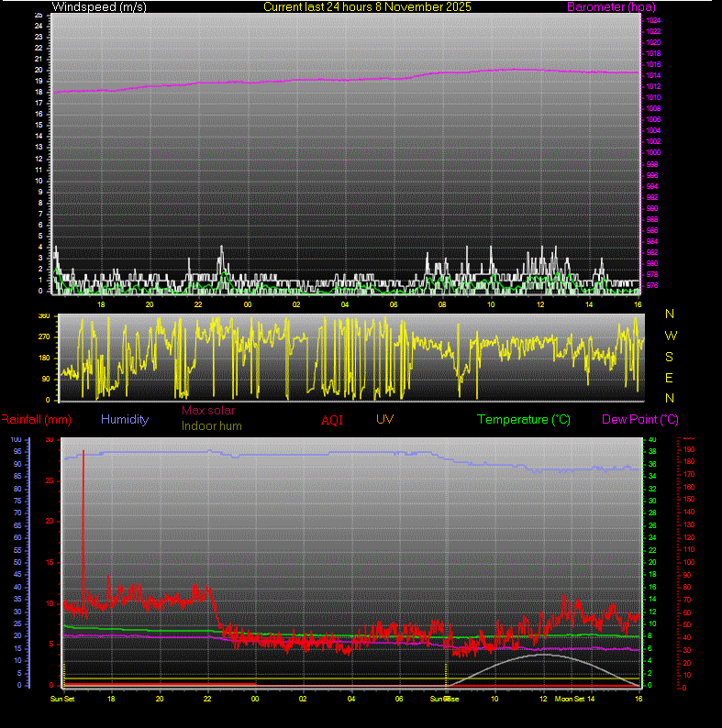The image size is (722, 728).
Task: Click the S compass direction letter
Action: tap(670, 357)
